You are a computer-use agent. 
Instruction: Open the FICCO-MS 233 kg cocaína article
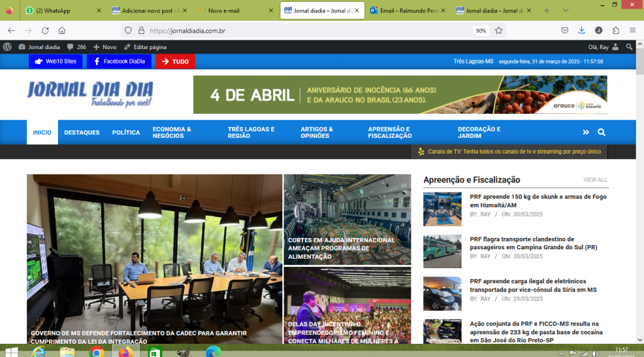[x=536, y=332]
